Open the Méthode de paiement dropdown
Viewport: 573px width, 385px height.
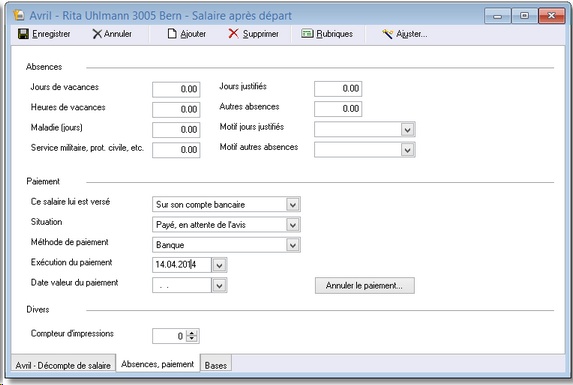pyautogui.click(x=293, y=245)
